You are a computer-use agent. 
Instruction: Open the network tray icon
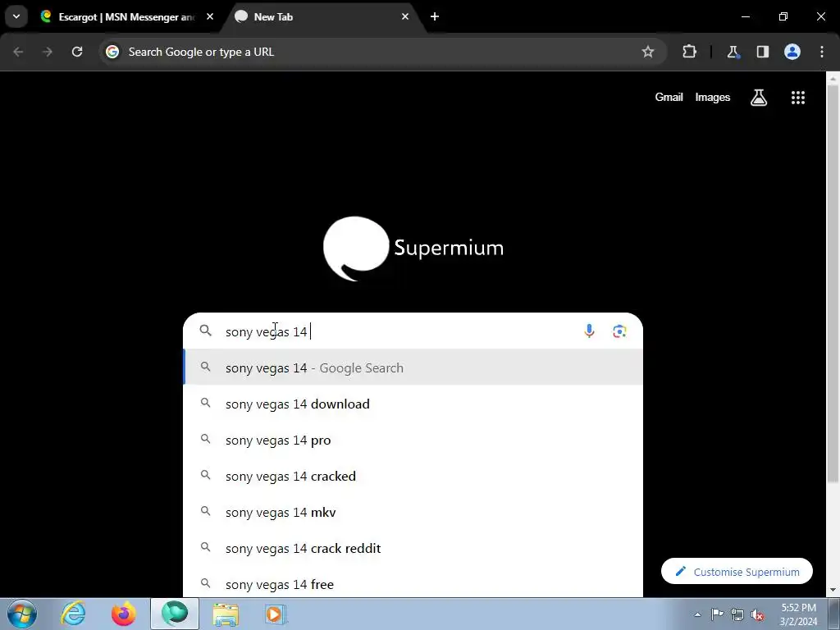(737, 614)
